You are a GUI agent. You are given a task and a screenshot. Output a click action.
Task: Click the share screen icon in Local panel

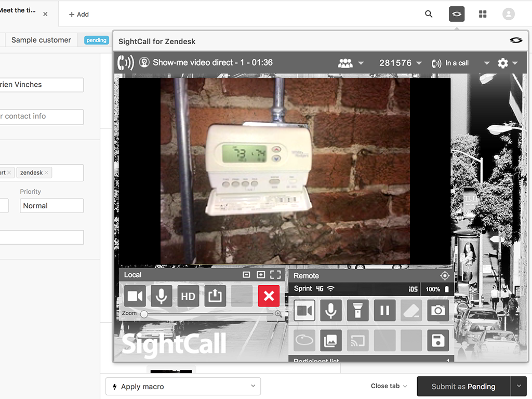pos(215,296)
